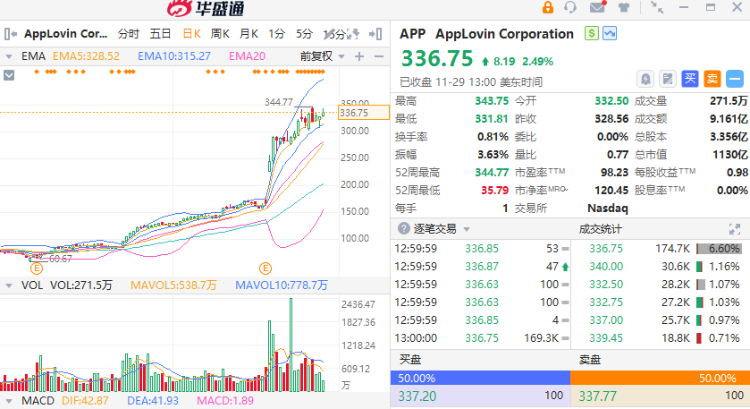
Task: Click the orange 50.00% sell ratio bar
Action: 660,378
